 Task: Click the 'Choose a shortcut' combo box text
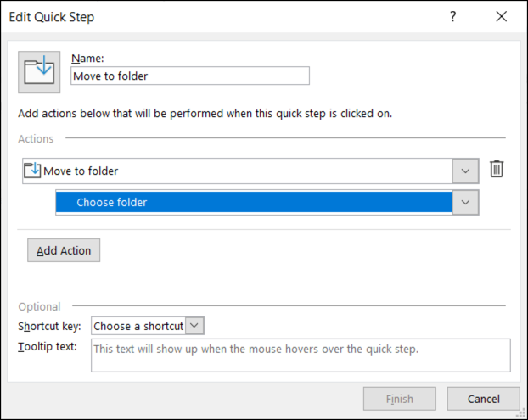138,326
